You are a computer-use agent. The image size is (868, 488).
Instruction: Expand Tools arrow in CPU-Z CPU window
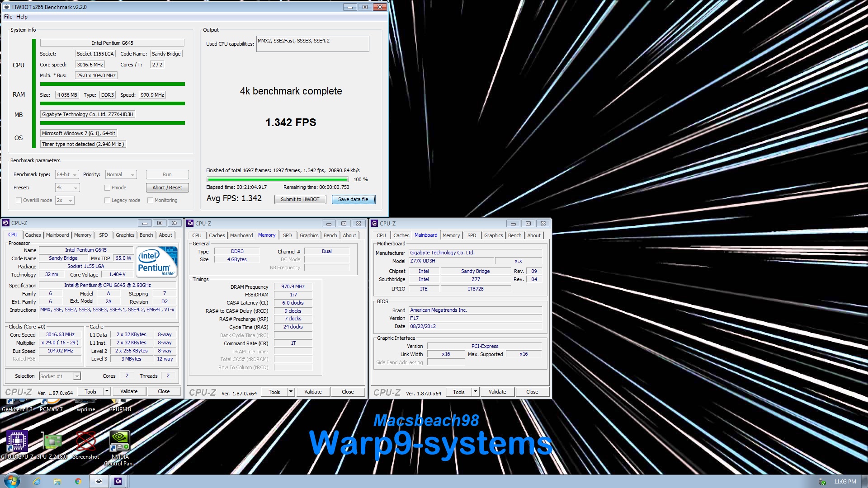tap(107, 391)
